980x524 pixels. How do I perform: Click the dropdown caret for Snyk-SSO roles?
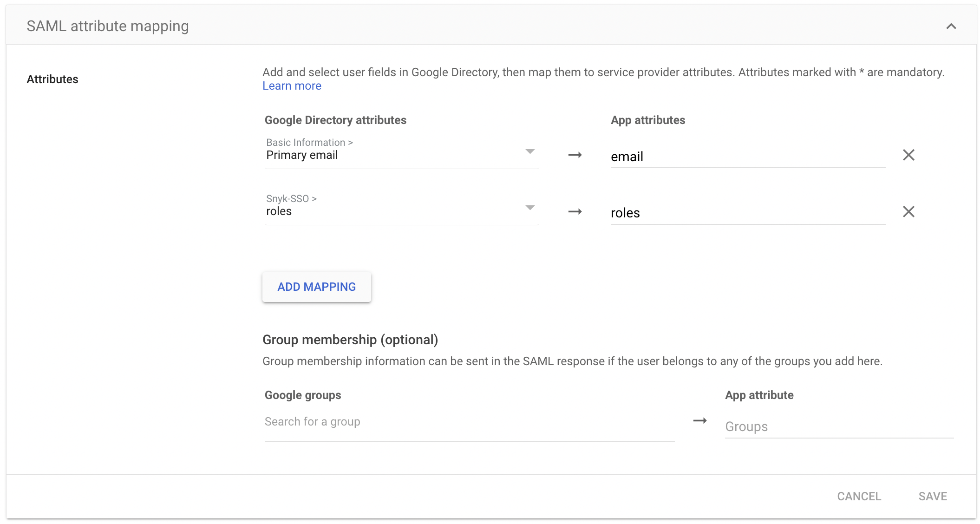click(530, 208)
